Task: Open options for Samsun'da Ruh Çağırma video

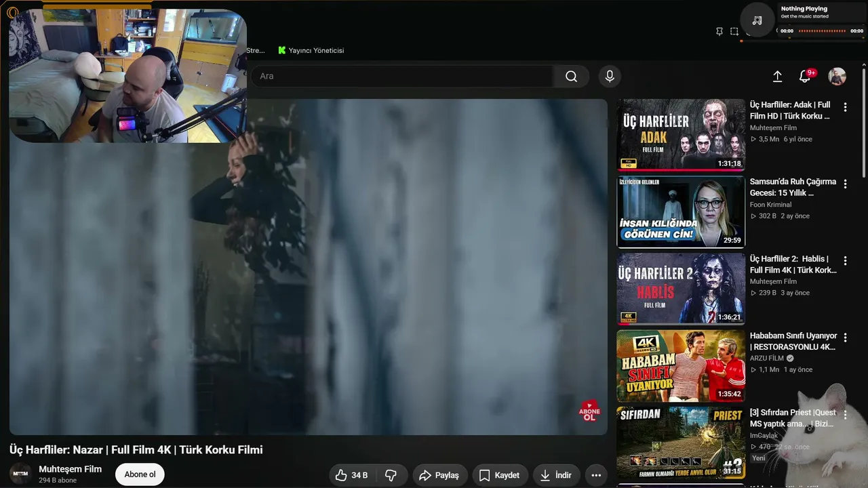Action: click(x=845, y=184)
